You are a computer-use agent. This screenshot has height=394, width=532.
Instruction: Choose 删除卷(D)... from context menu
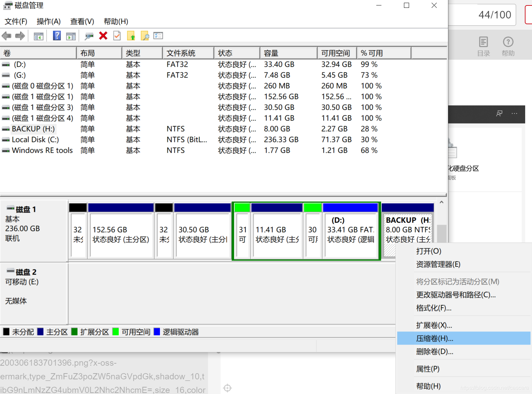pos(464,352)
